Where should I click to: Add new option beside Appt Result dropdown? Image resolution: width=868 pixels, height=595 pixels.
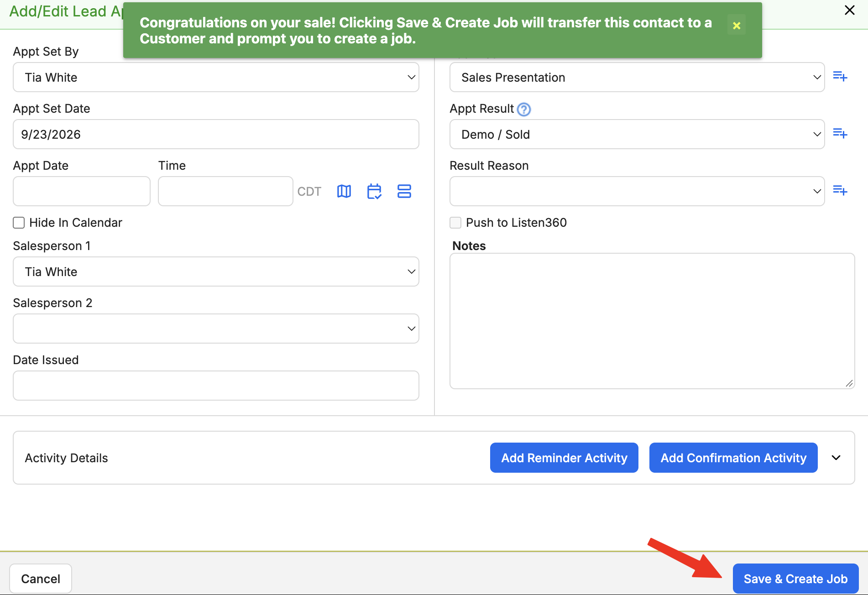click(x=840, y=133)
